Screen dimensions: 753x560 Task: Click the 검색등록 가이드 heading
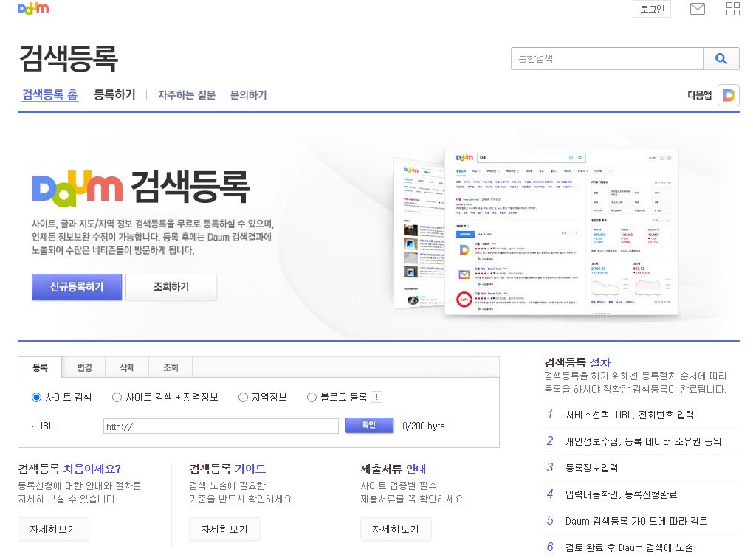click(227, 469)
